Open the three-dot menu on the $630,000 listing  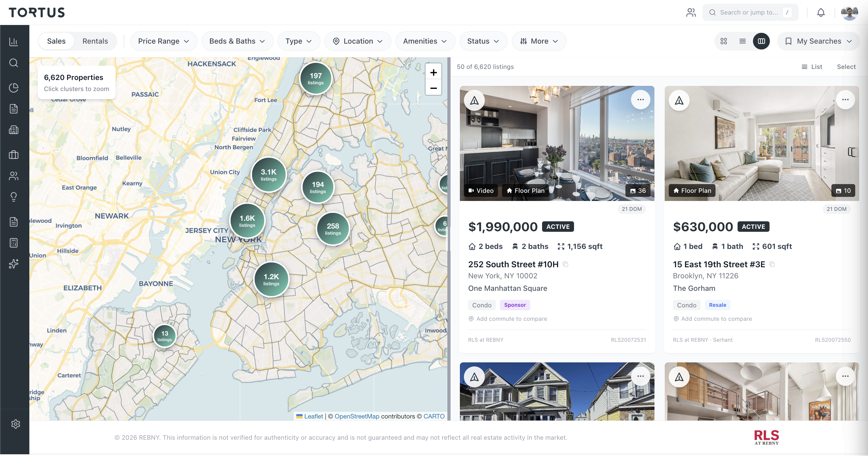click(845, 99)
